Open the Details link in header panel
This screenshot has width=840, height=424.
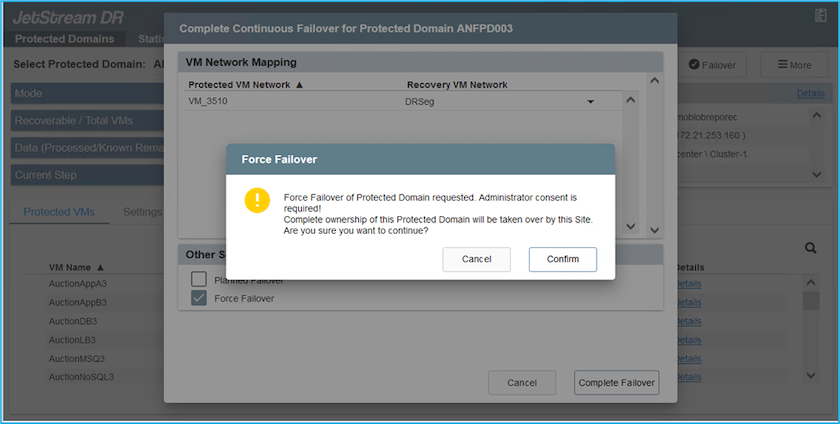(x=810, y=93)
